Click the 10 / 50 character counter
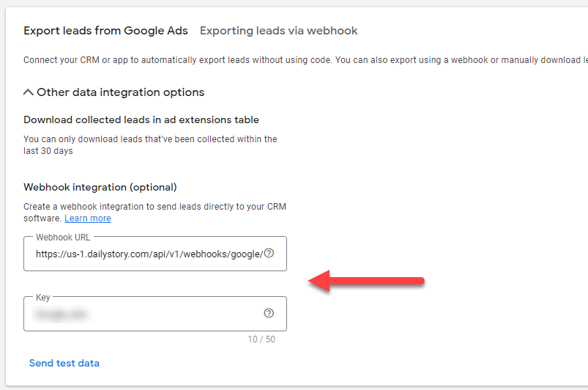The width and height of the screenshot is (588, 390). click(x=261, y=339)
